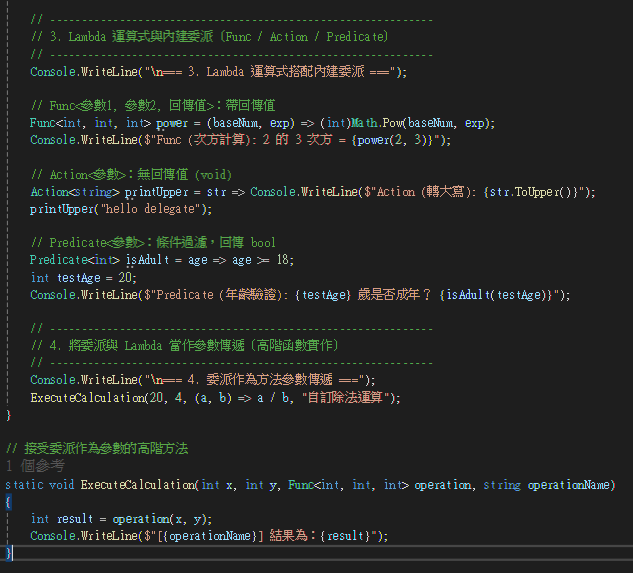This screenshot has height=573, width=633.
Task: Click the comment '// 3. Lambda 運算式與內建委派'
Action: point(209,37)
